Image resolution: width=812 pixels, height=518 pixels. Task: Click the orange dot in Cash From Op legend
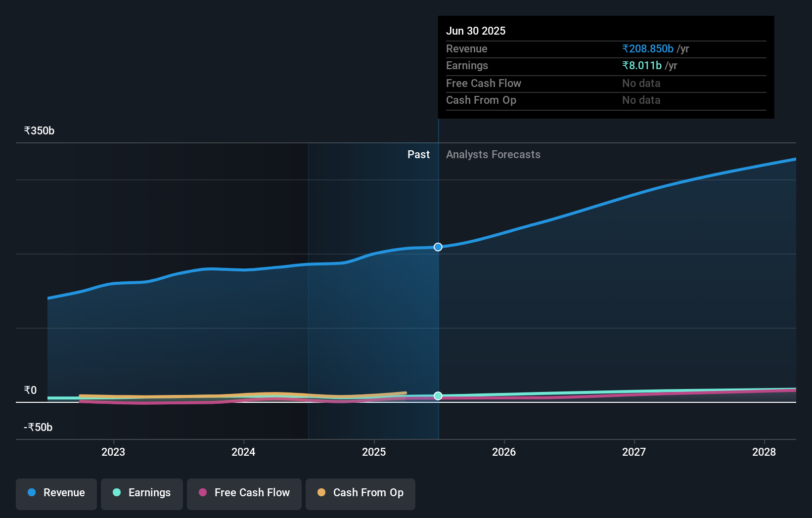[321, 492]
